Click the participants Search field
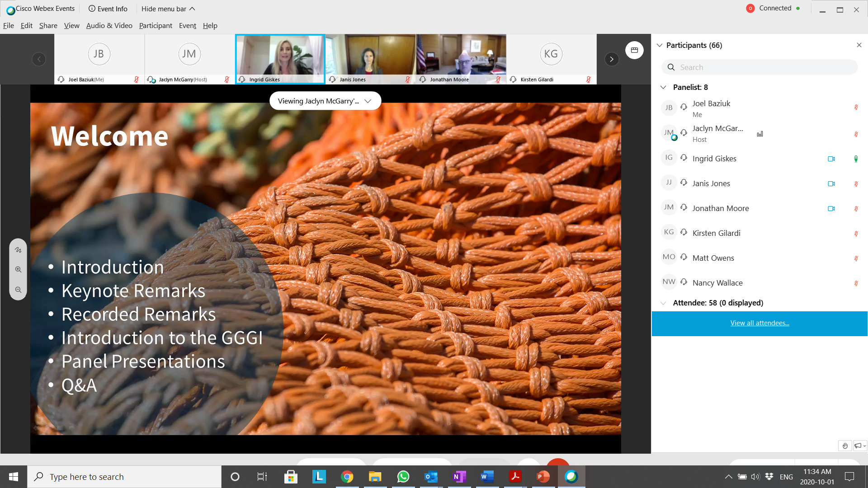 (759, 67)
